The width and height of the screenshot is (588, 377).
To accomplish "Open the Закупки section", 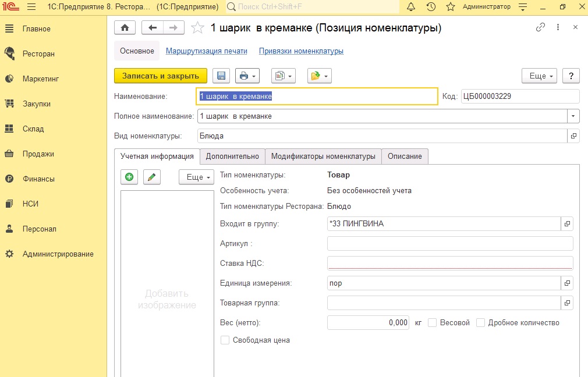I will point(36,104).
